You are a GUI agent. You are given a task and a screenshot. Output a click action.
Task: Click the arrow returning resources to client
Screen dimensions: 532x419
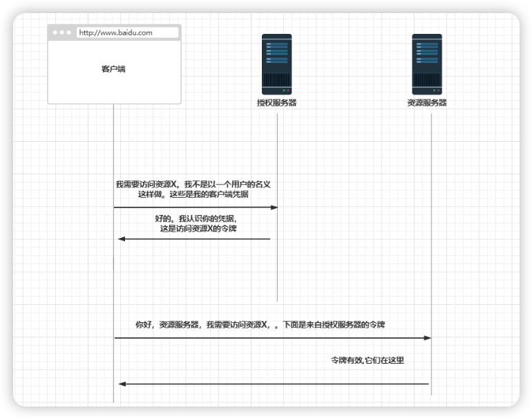tap(274, 384)
